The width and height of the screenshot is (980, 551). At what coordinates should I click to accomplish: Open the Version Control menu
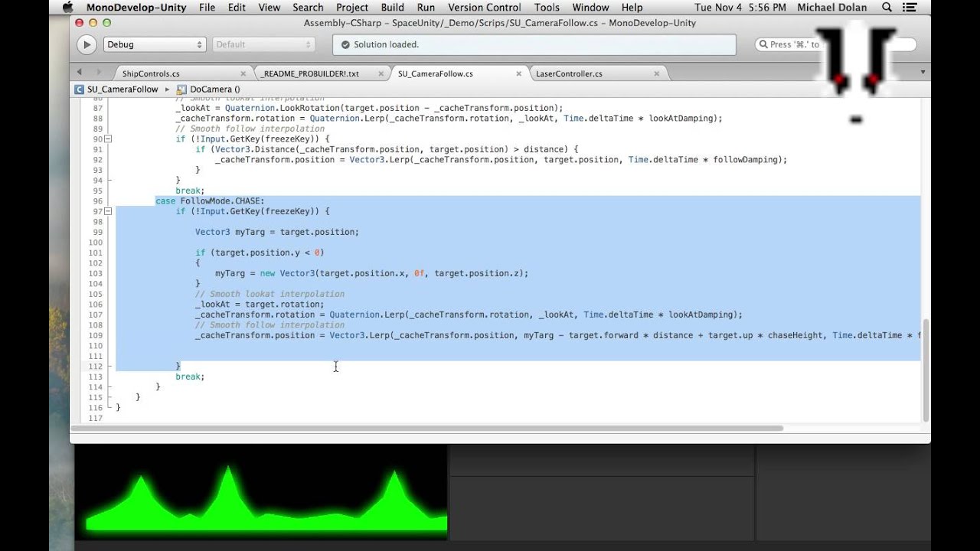485,7
